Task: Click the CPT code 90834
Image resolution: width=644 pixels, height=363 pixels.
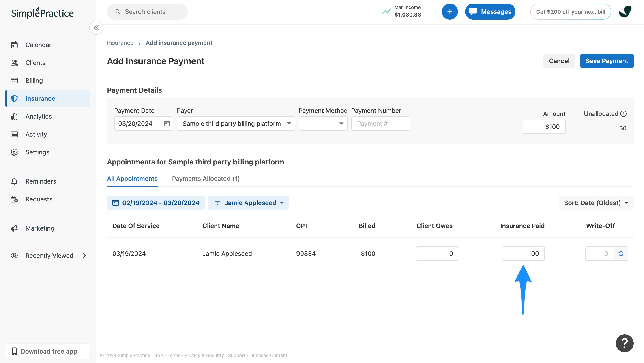Action: click(x=306, y=254)
